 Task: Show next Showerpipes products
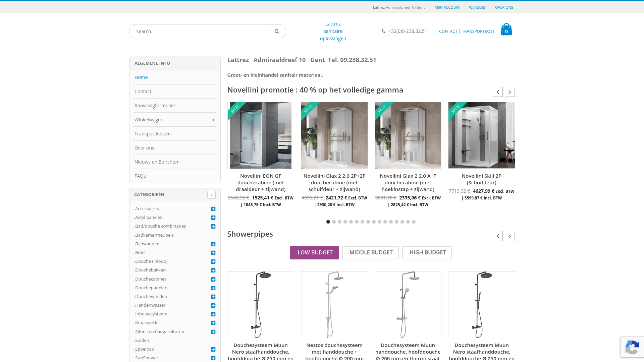(510, 236)
